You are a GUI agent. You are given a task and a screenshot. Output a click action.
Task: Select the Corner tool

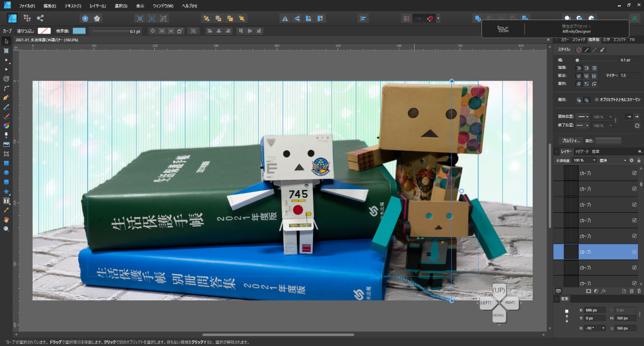(7, 88)
